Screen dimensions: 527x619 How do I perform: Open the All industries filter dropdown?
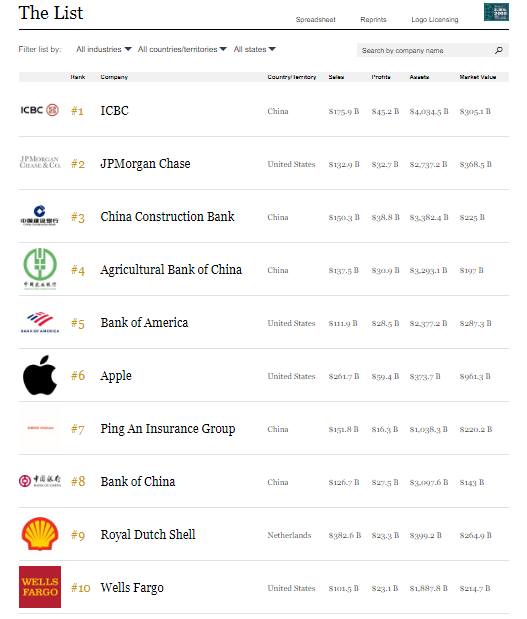pos(104,49)
